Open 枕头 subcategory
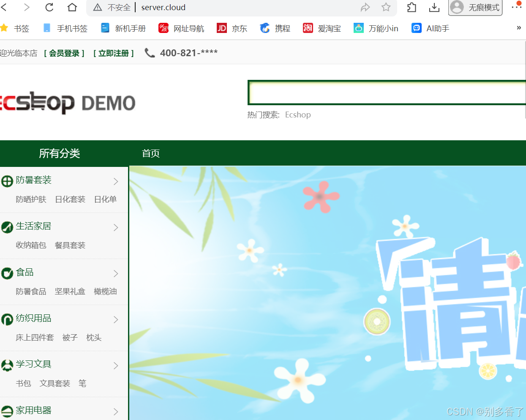This screenshot has width=526, height=420. [x=94, y=337]
